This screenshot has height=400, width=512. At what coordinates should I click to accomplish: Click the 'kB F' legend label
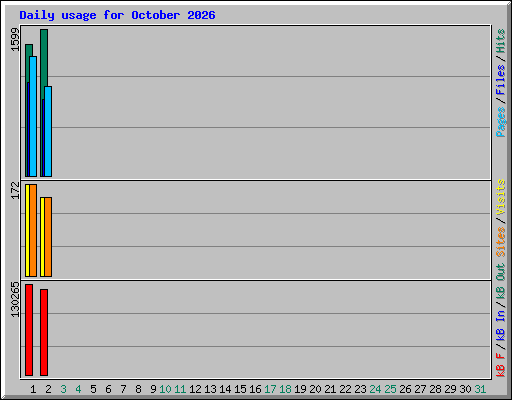coord(500,365)
